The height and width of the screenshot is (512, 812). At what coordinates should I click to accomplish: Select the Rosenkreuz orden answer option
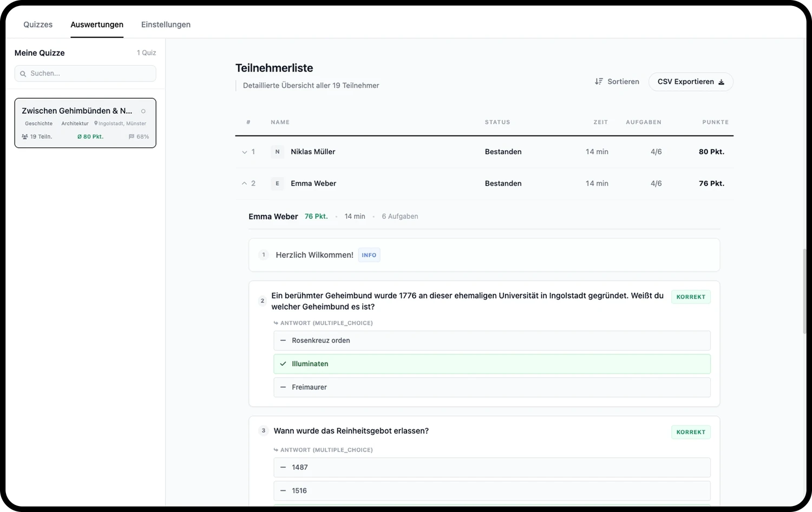492,340
